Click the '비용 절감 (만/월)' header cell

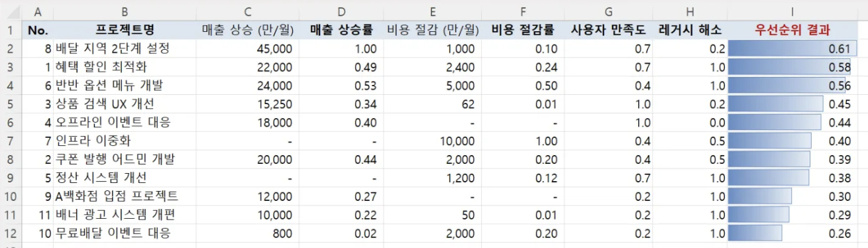(432, 30)
